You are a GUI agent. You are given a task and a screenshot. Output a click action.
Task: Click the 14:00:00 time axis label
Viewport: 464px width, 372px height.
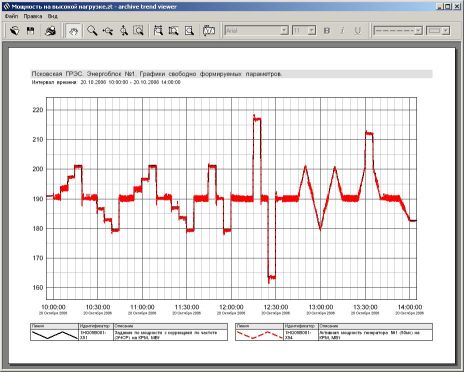410,307
